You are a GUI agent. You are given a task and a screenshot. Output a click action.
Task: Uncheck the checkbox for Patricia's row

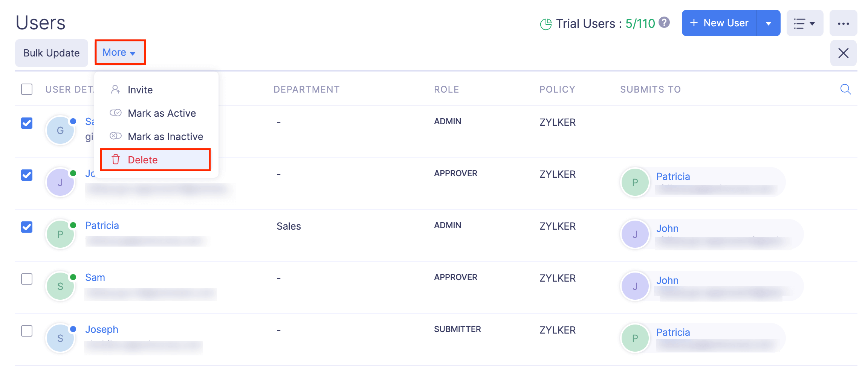tap(27, 227)
